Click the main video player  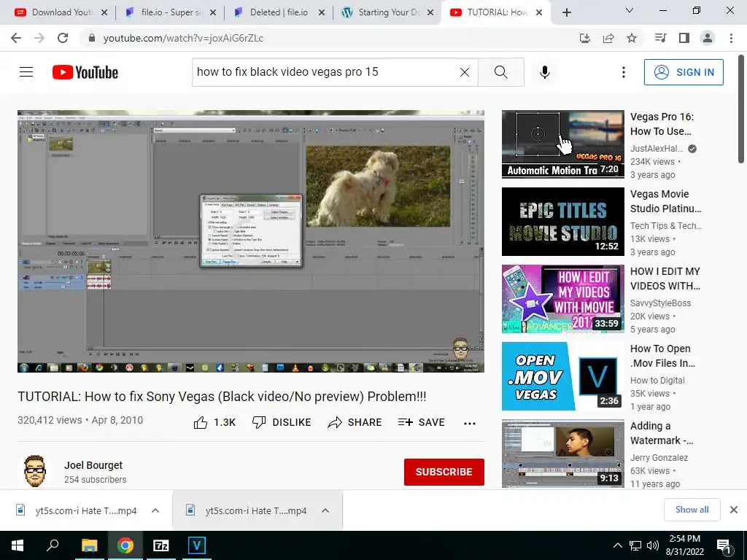251,241
